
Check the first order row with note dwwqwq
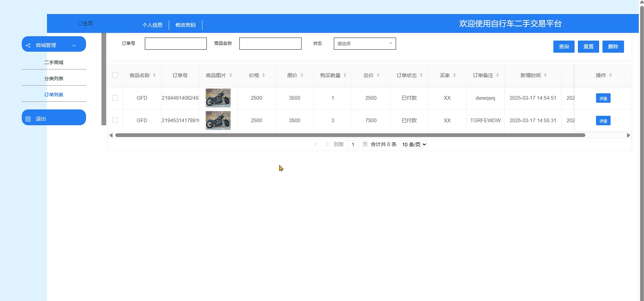click(115, 98)
